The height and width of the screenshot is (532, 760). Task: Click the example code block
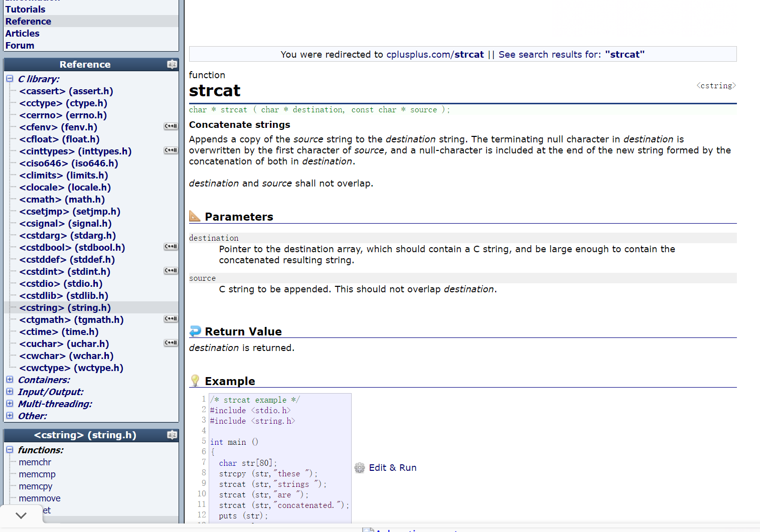pos(280,458)
